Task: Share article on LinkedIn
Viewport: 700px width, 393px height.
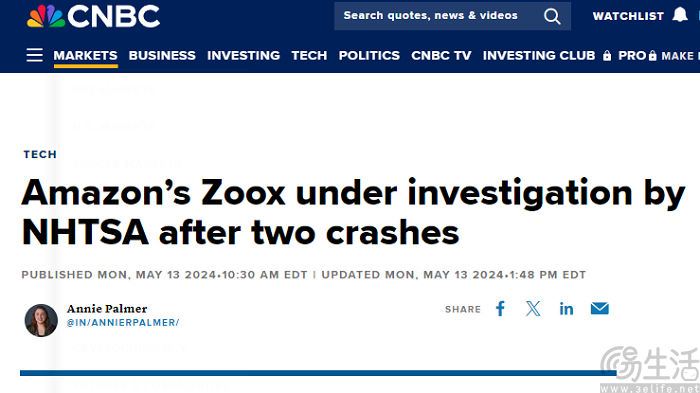Action: 566,309
